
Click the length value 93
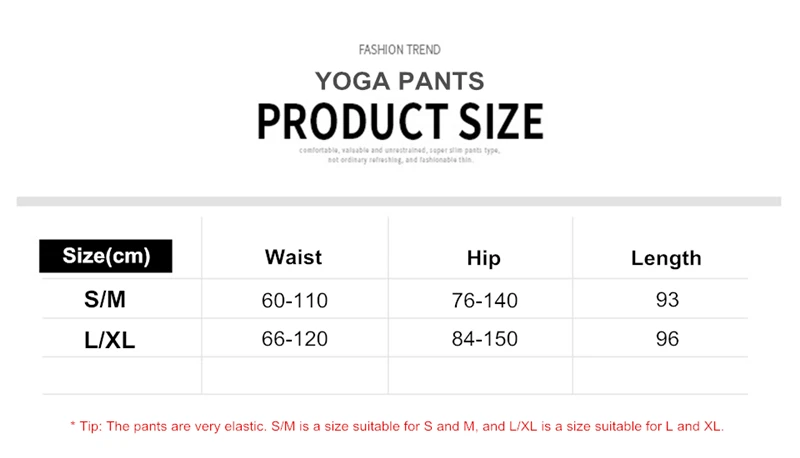coord(667,300)
